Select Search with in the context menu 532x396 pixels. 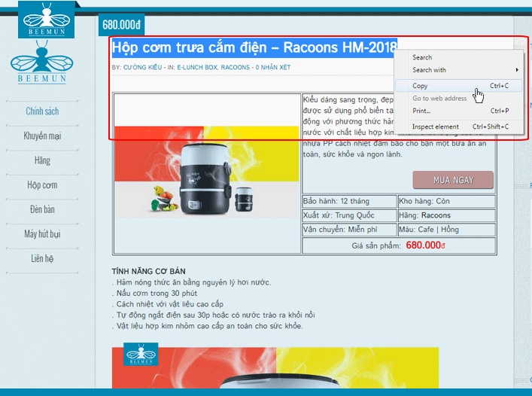[458, 70]
